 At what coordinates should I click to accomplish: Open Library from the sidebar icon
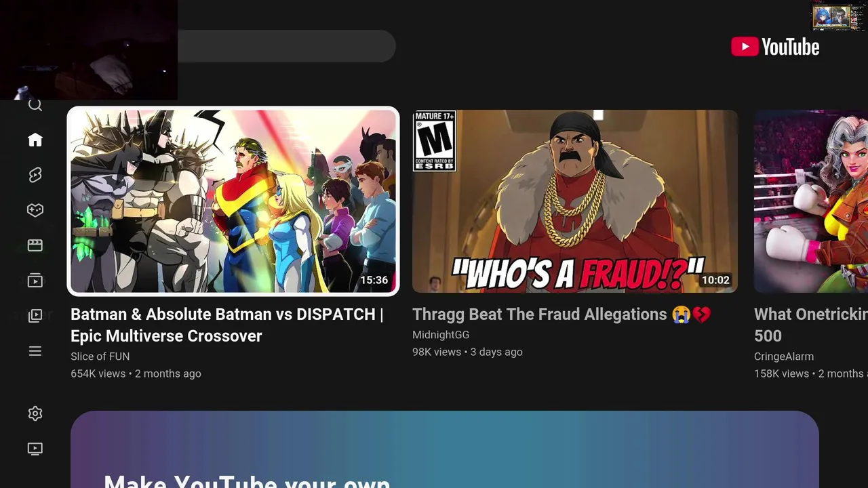(35, 316)
